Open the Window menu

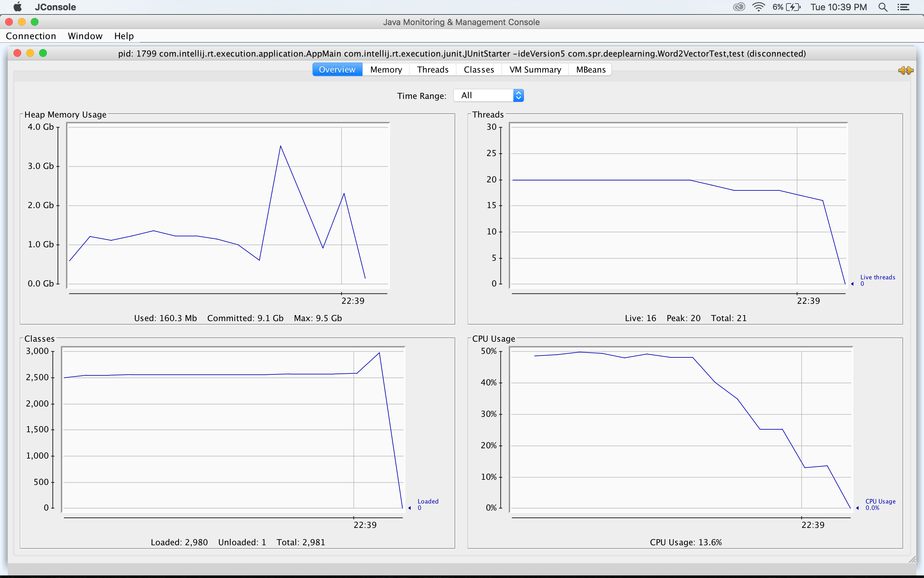(x=85, y=36)
